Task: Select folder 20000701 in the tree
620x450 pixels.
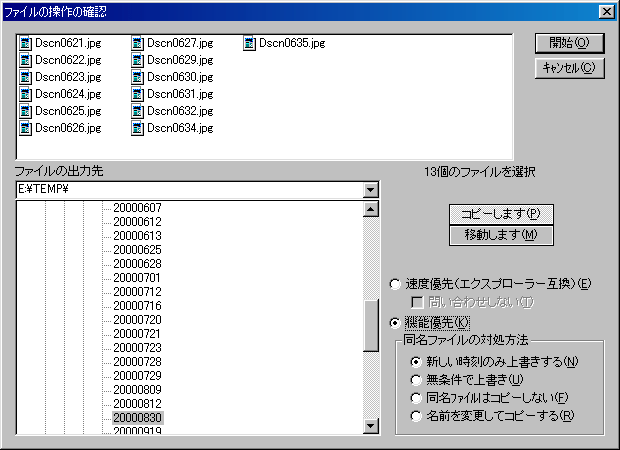Action: tap(137, 278)
